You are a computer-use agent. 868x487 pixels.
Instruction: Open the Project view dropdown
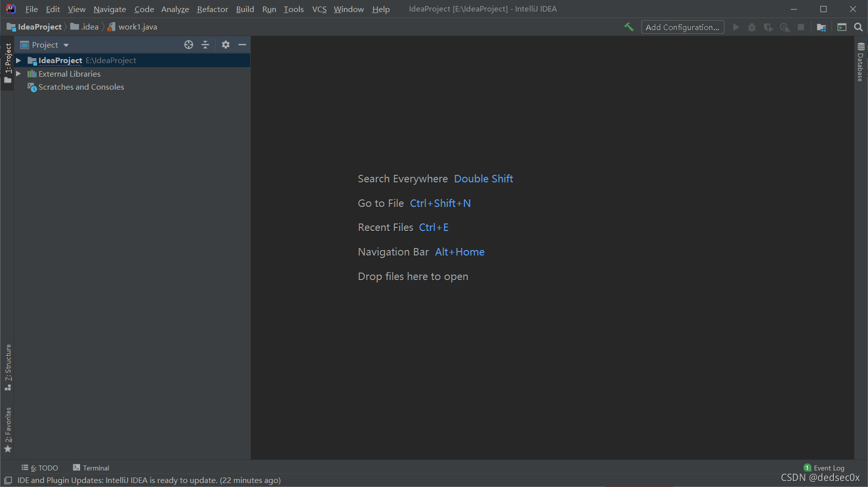coord(44,45)
